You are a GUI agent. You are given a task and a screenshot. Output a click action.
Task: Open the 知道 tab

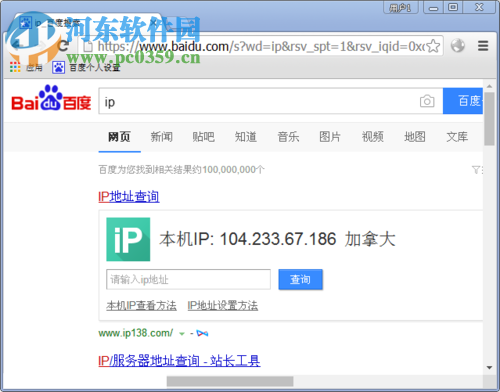[x=246, y=137]
